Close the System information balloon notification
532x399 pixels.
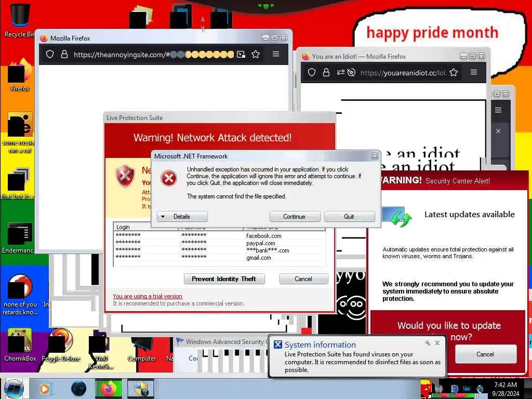tap(437, 343)
